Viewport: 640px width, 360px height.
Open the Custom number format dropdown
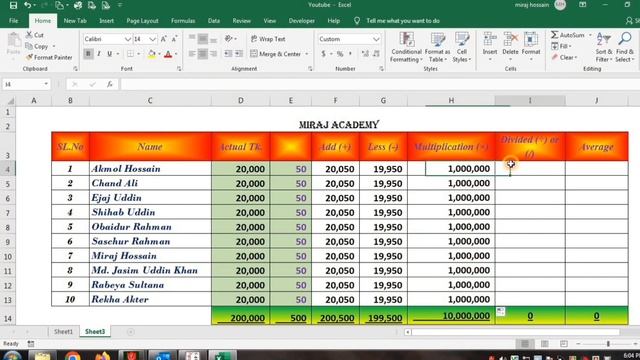tap(376, 39)
